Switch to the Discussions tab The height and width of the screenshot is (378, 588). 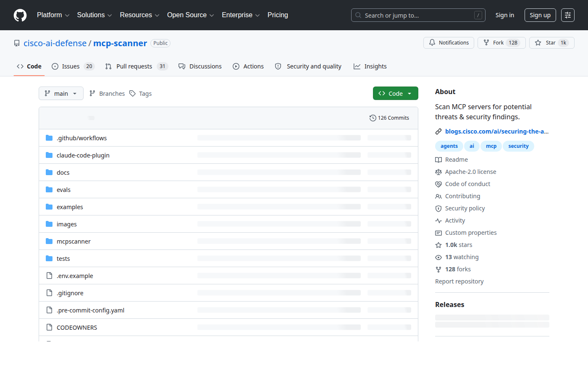tap(200, 66)
